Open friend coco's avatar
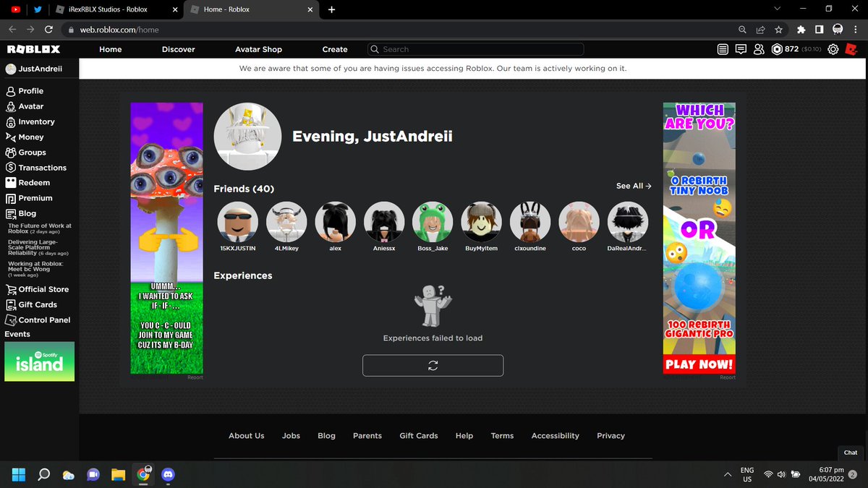This screenshot has width=868, height=488. coord(579,222)
